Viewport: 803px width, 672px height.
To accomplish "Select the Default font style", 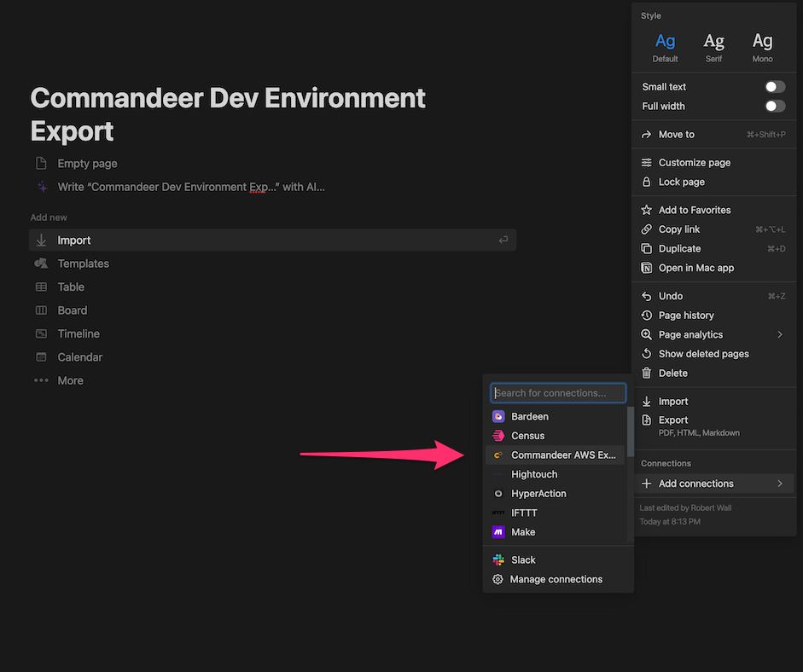I will (665, 47).
